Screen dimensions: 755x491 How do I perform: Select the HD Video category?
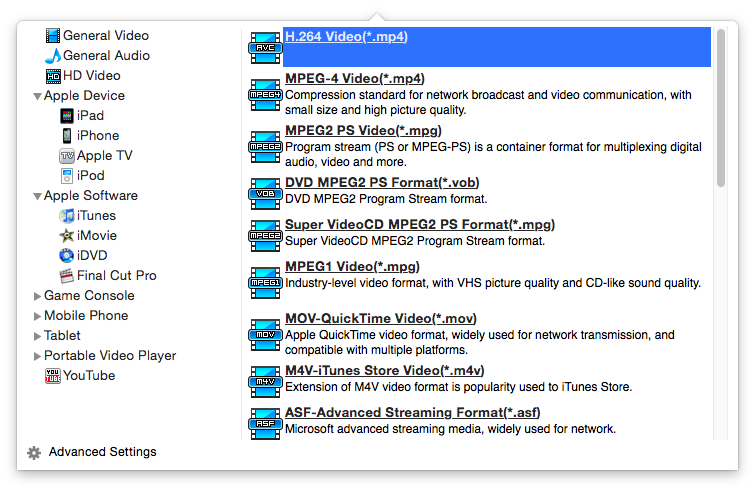91,76
